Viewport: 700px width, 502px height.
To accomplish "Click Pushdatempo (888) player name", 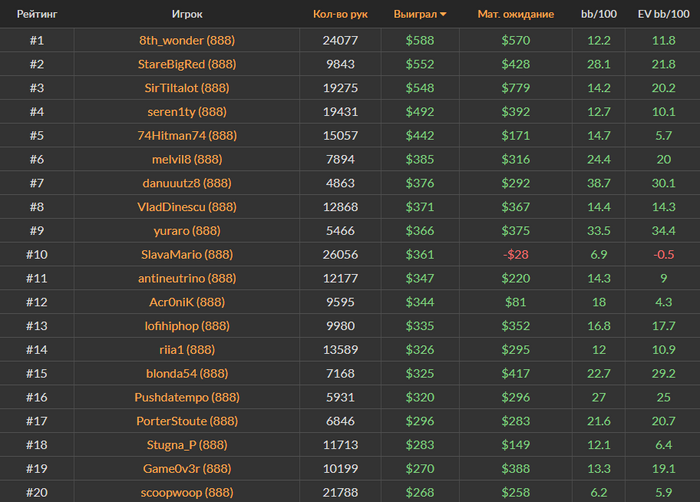I will 186,397.
